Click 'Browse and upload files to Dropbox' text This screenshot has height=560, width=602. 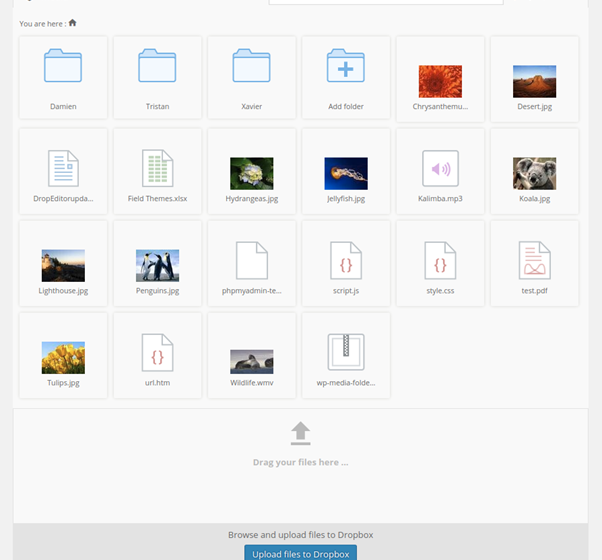(x=301, y=535)
